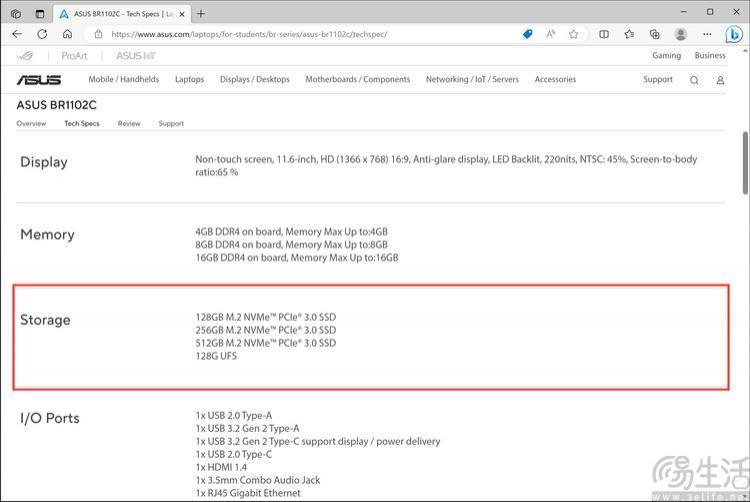This screenshot has height=502, width=750.
Task: Click '16GB DDR4 on board' memory line
Action: point(297,258)
